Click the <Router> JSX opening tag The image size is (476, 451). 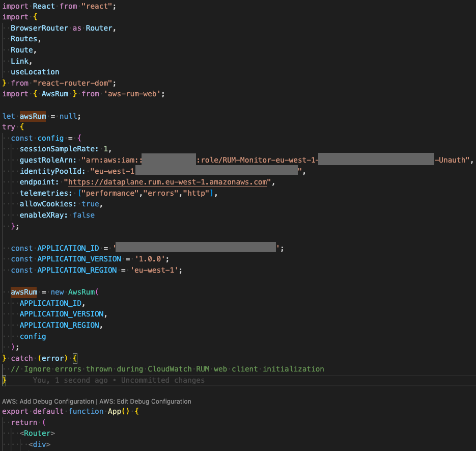pyautogui.click(x=37, y=433)
